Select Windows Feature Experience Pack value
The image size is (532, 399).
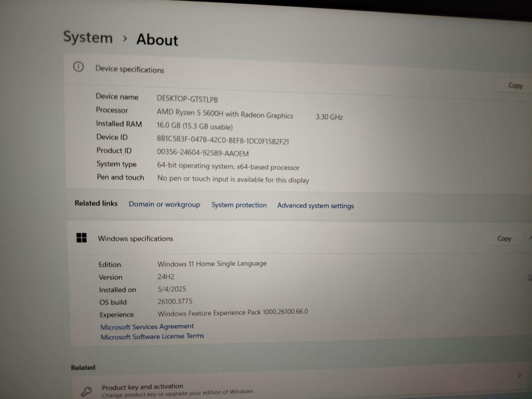tap(233, 312)
